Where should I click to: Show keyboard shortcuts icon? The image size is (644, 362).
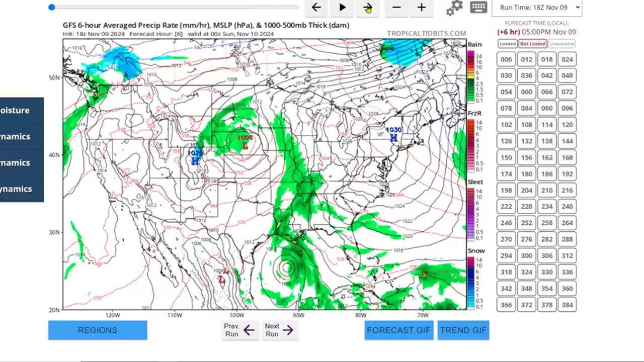click(x=478, y=7)
